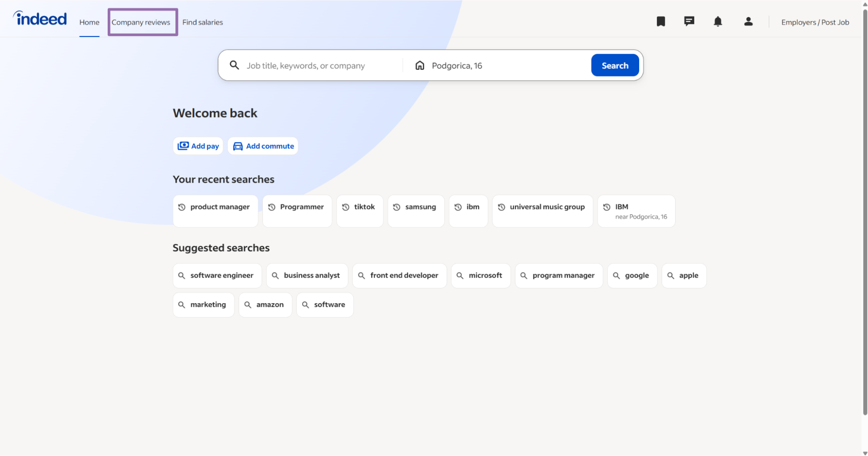Click history icon beside product manager
The height and width of the screenshot is (456, 868).
pyautogui.click(x=182, y=207)
